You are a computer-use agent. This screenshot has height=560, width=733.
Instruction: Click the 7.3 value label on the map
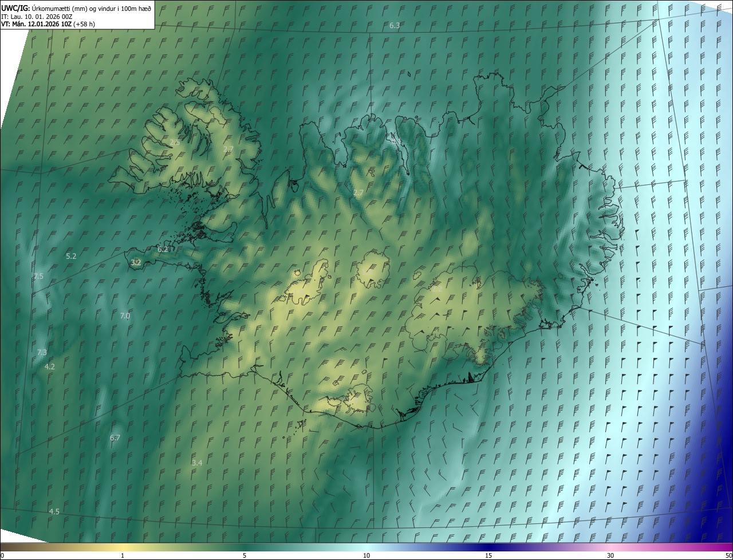42,353
